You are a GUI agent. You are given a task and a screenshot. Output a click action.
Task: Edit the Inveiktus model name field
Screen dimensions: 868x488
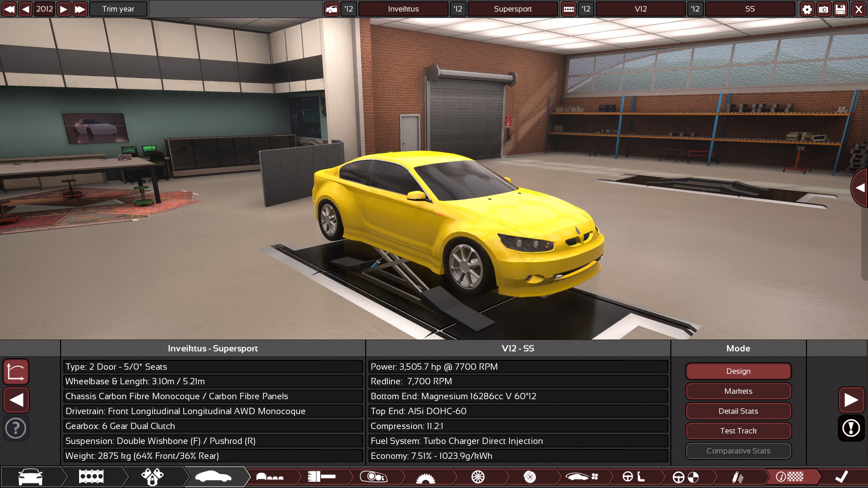click(403, 9)
